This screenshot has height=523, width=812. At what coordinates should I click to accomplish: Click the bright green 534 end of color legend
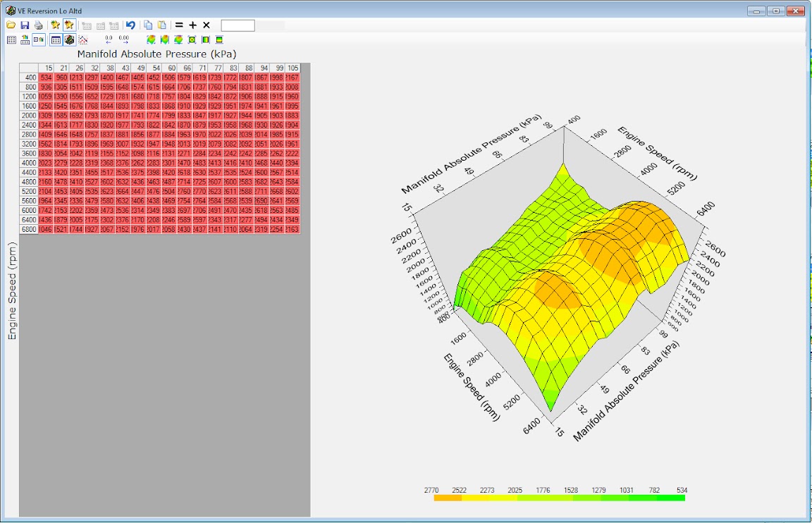(671, 498)
